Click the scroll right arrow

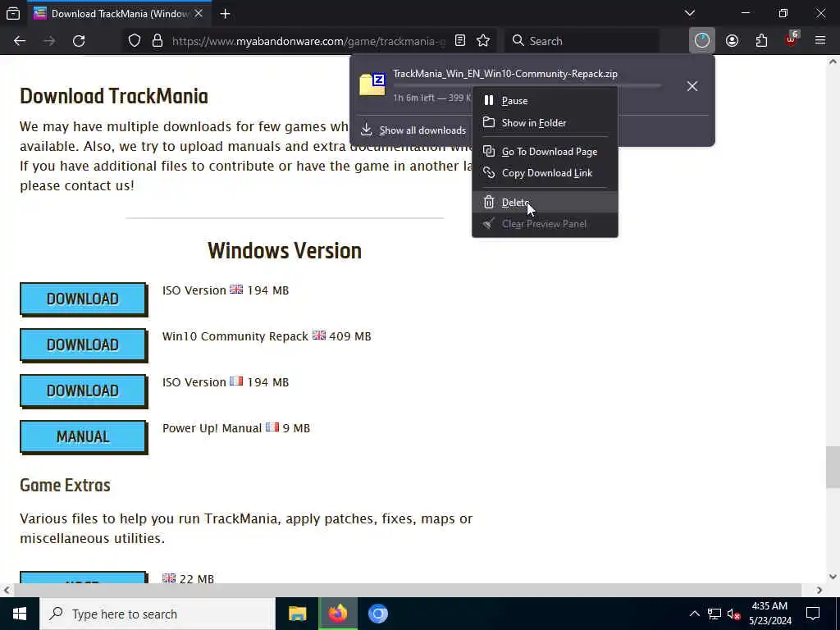coord(819,590)
